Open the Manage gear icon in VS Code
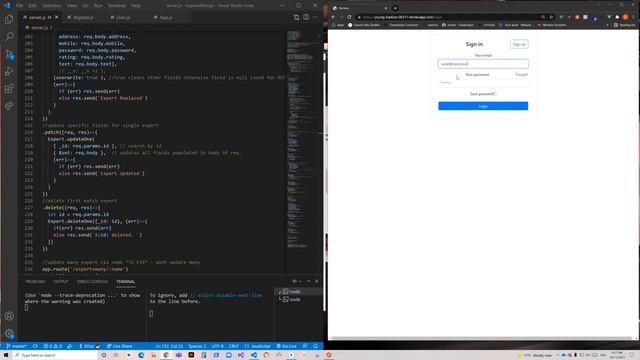Screen dimensions: 640x360 9,333
